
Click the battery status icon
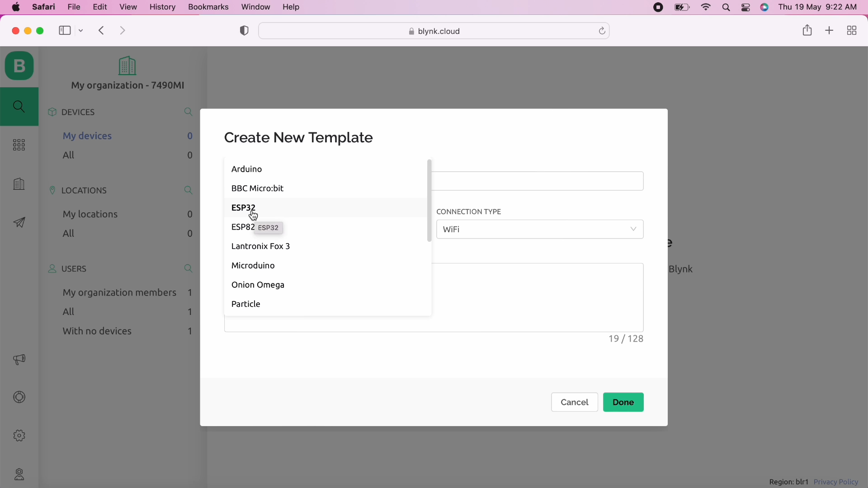[x=682, y=8]
